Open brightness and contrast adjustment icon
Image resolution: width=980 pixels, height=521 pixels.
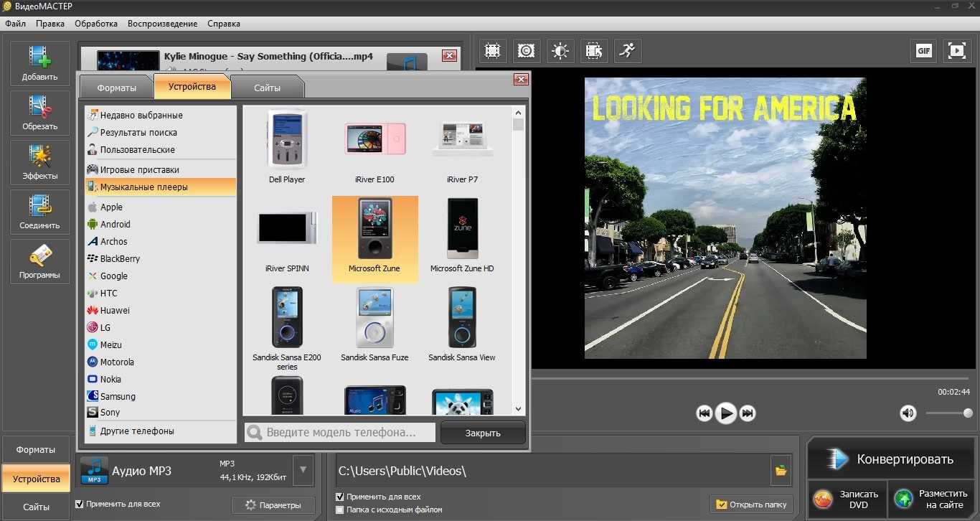point(560,50)
